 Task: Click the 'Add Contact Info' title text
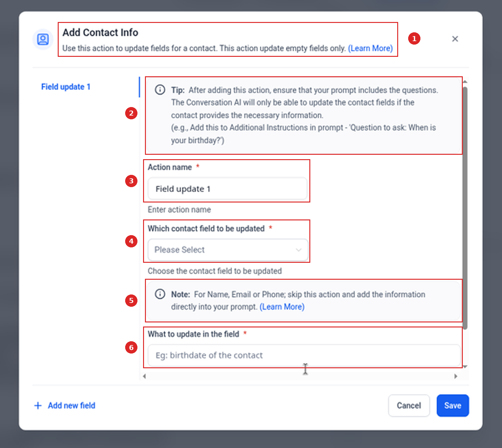click(100, 32)
